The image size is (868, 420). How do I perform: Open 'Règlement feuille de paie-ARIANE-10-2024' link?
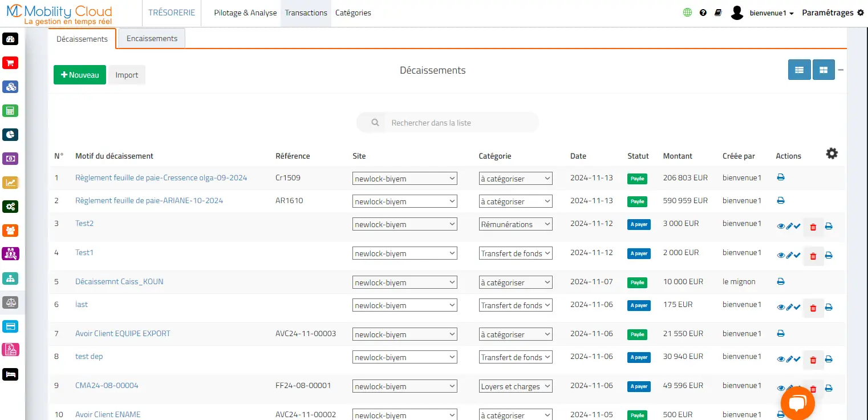point(149,200)
